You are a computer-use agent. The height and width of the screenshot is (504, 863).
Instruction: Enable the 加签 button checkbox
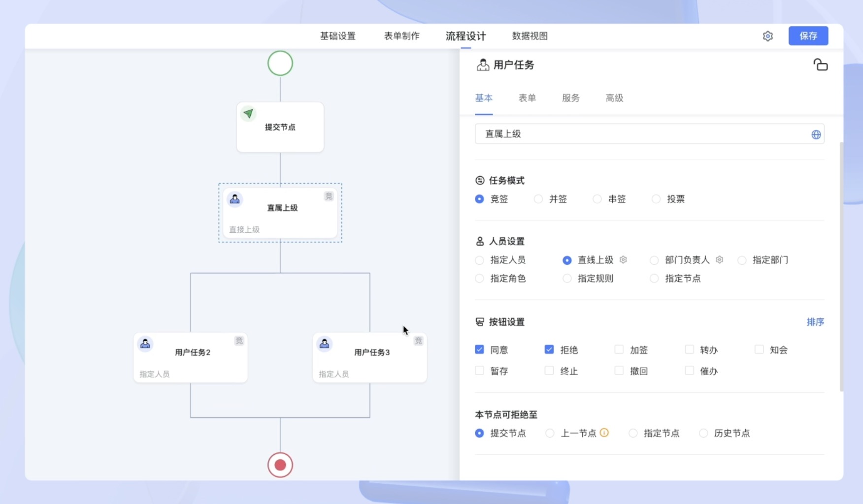coord(619,349)
